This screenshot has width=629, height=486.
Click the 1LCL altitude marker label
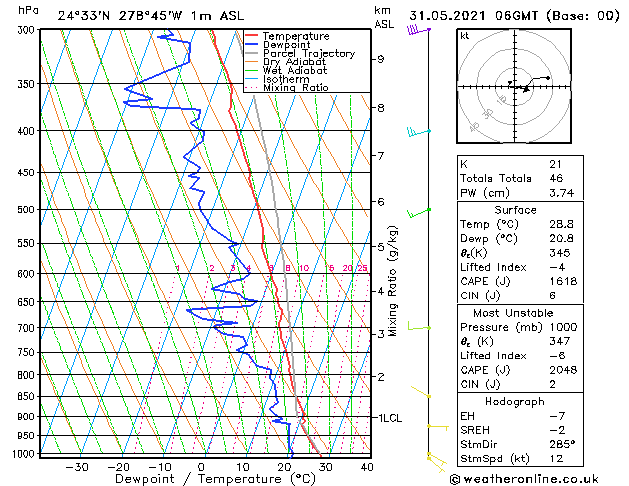coord(390,418)
